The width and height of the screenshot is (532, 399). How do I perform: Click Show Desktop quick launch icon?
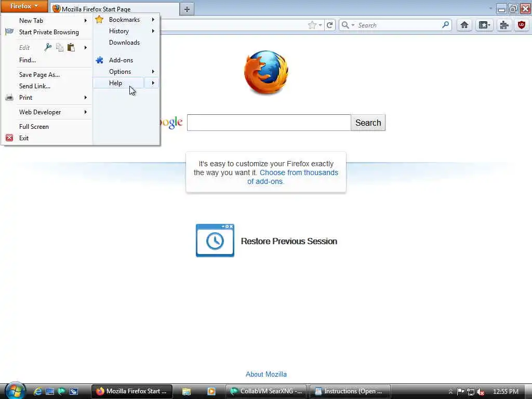point(50,391)
